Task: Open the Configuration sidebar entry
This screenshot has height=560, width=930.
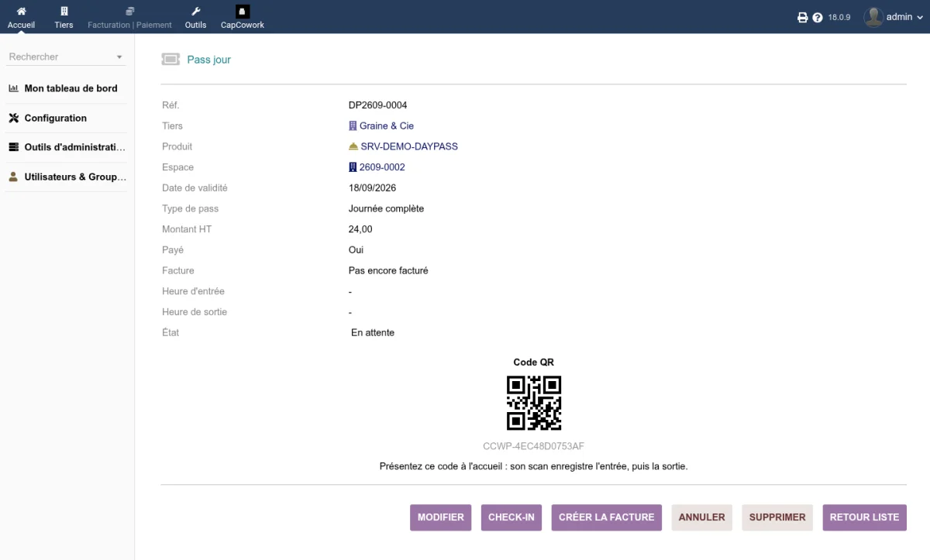Action: point(55,118)
